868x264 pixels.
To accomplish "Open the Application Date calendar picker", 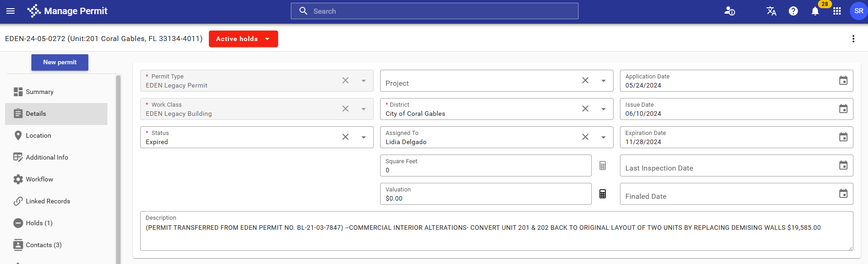I will click(x=843, y=81).
